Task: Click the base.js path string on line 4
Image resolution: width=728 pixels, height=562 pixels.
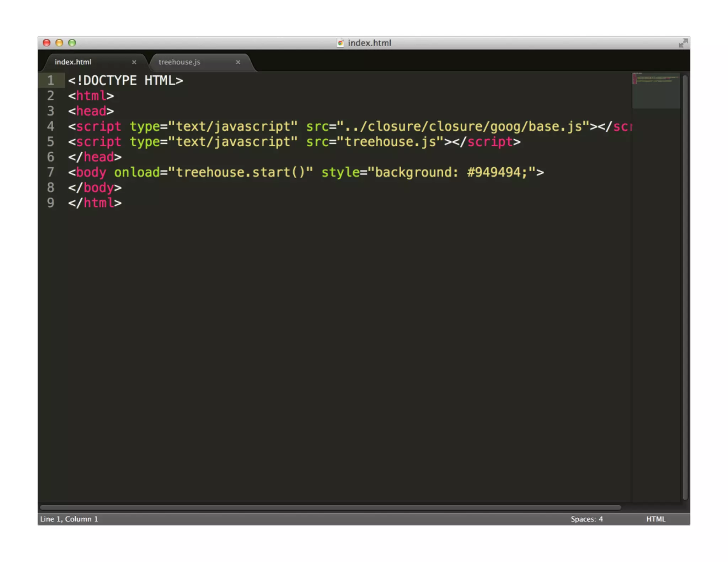Action: (463, 126)
